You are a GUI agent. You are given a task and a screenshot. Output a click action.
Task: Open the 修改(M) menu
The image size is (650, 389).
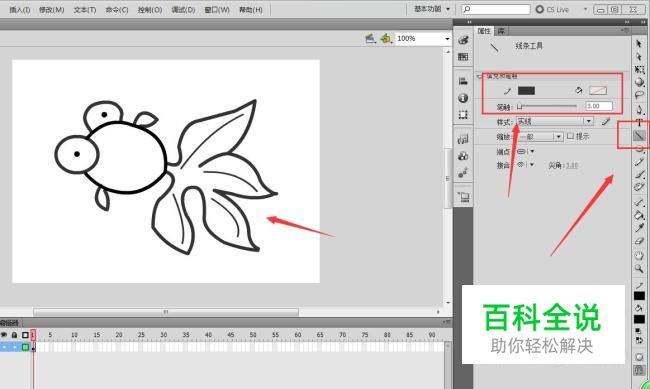click(51, 10)
